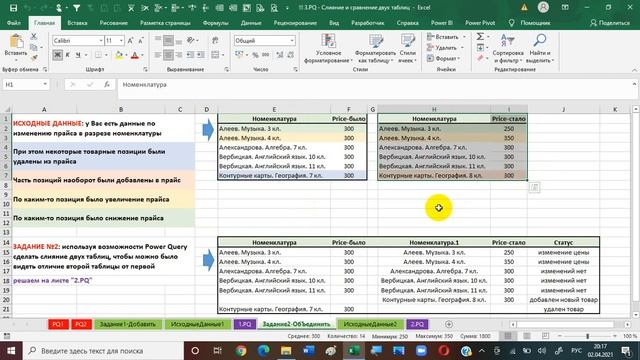Open Opera browser from taskbar

(444, 351)
